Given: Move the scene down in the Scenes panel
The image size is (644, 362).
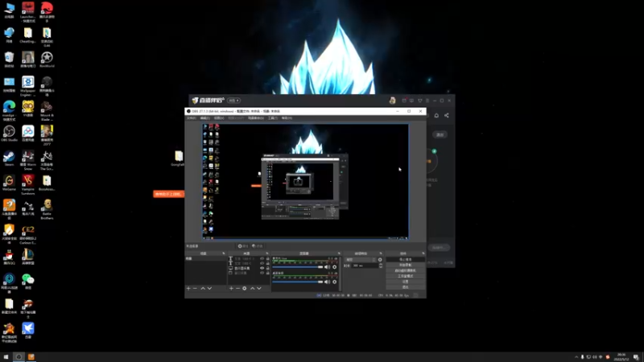Looking at the screenshot, I should (209, 288).
